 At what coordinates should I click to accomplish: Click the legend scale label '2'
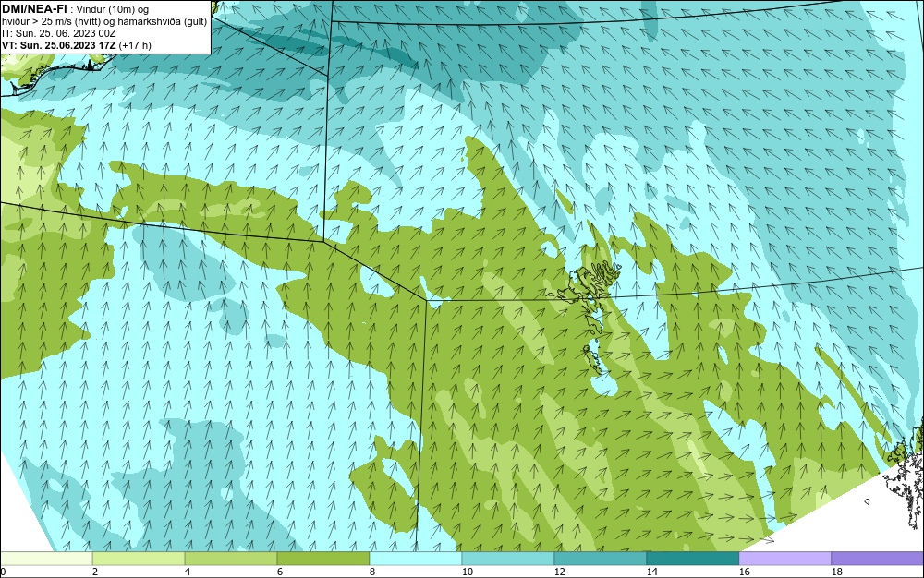coord(95,572)
